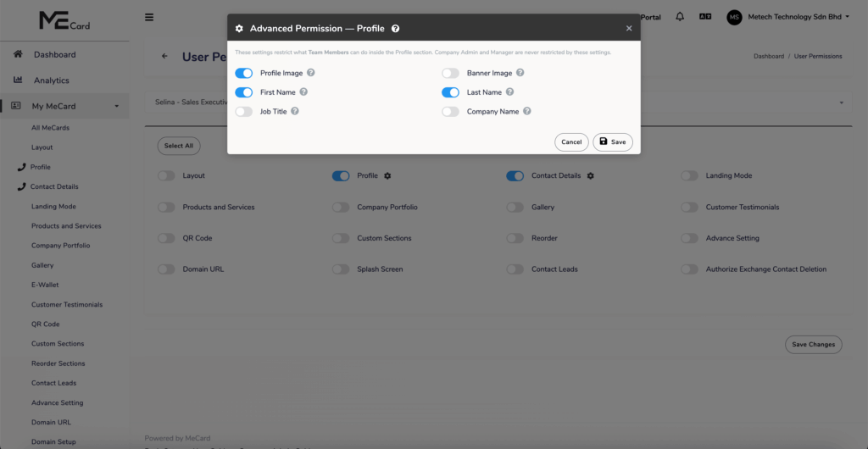Enable the Job Title toggle
The width and height of the screenshot is (868, 449).
click(244, 111)
